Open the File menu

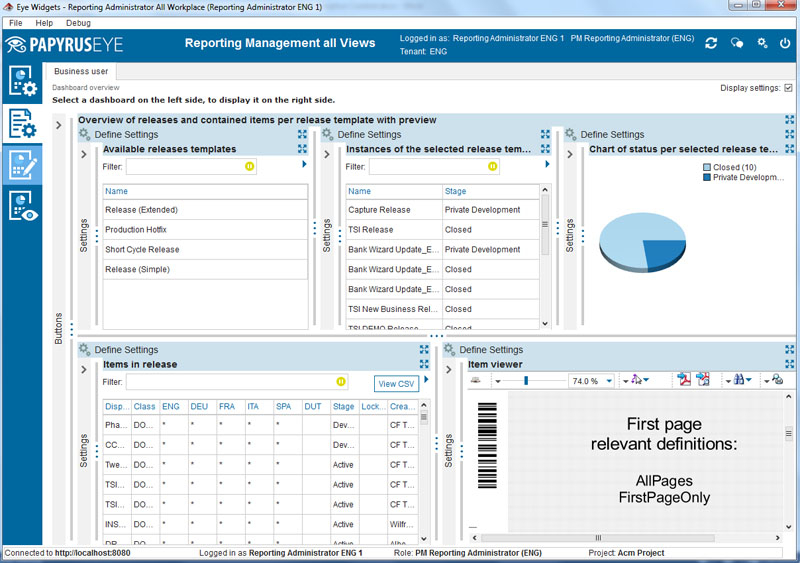coord(16,23)
